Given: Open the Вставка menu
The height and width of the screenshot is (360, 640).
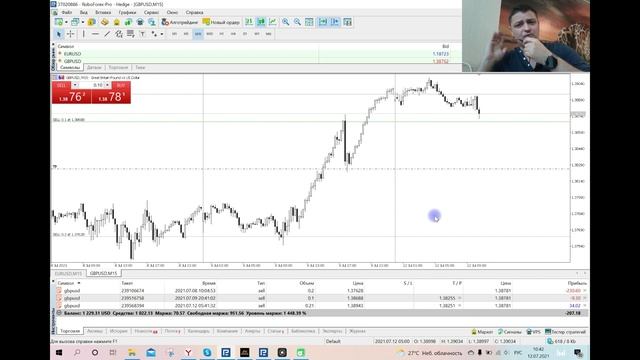Looking at the screenshot, I should [103, 12].
